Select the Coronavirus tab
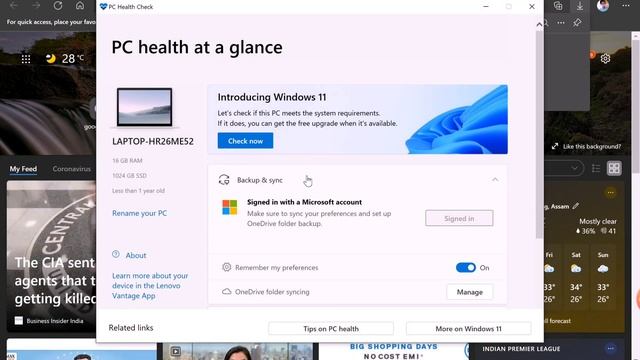 coord(71,169)
